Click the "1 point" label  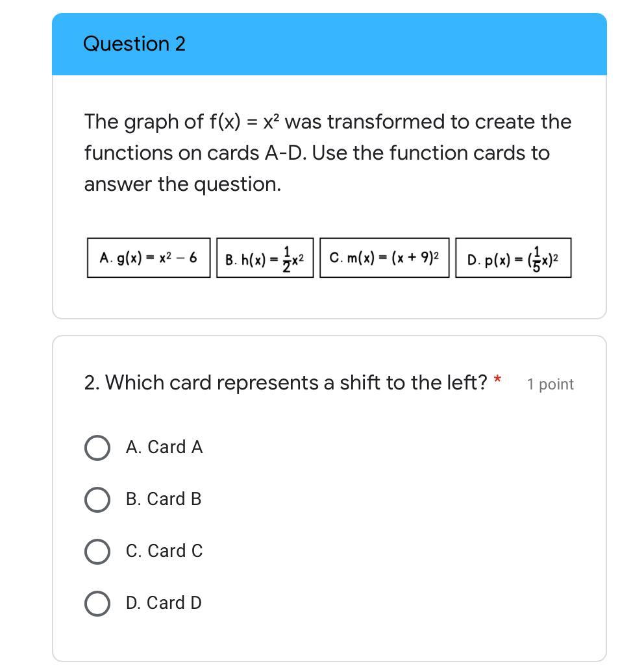pos(551,384)
